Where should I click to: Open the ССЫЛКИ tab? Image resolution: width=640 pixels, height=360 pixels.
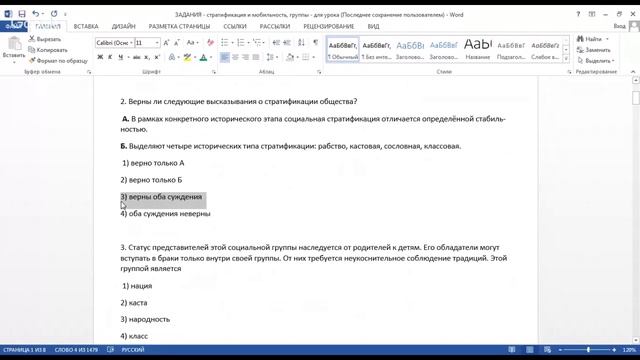tap(235, 27)
